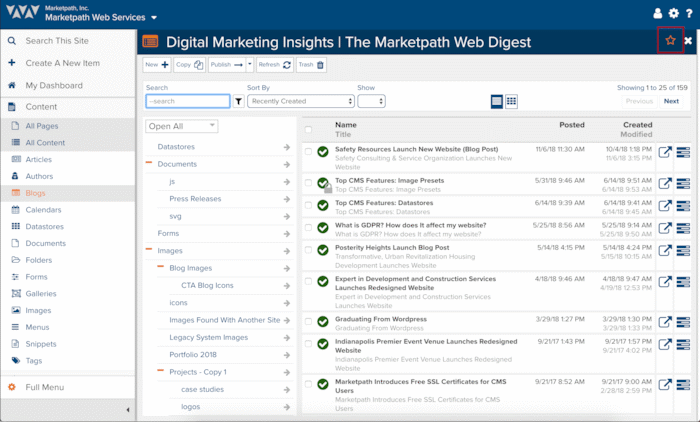This screenshot has height=422, width=700.
Task: Check the Graduating From Wordpress row
Action: pyautogui.click(x=308, y=321)
